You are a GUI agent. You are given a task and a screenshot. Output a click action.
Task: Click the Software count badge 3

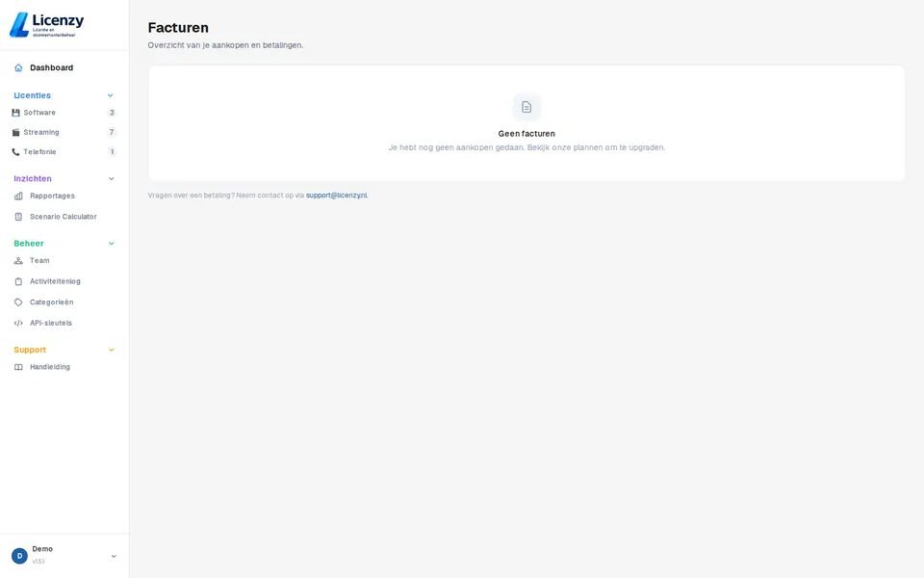(112, 113)
